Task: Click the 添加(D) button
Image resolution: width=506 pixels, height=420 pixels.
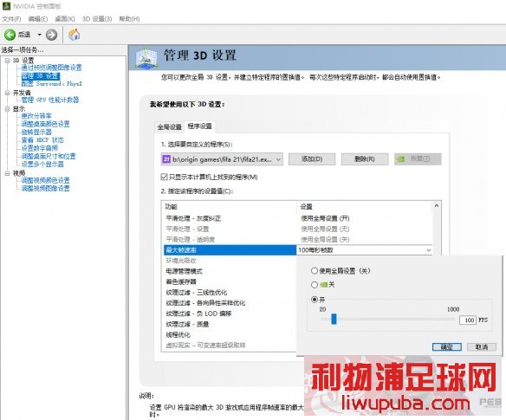Action: tap(312, 159)
